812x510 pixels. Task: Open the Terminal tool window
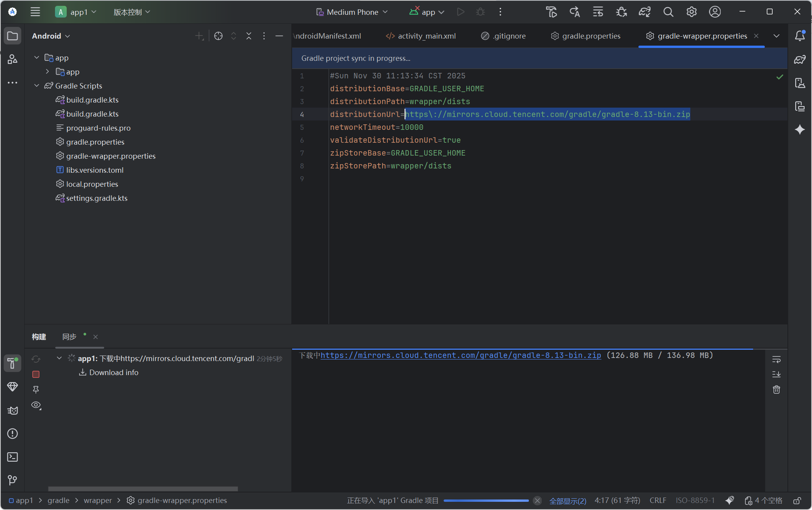pyautogui.click(x=13, y=457)
